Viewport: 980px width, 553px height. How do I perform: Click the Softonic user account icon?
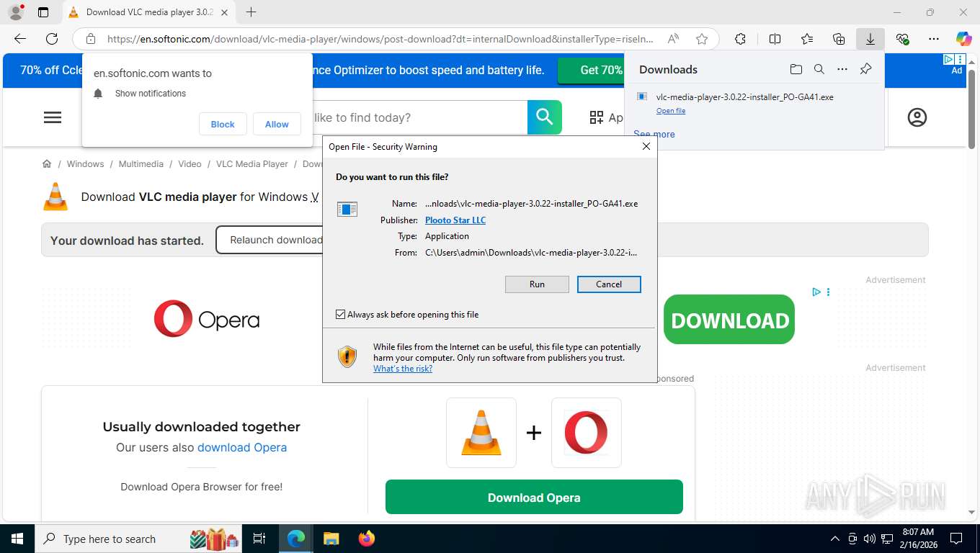[917, 117]
